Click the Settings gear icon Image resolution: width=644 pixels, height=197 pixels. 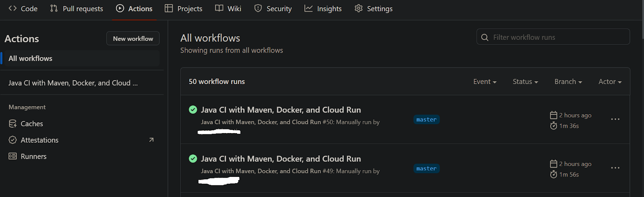pyautogui.click(x=358, y=8)
